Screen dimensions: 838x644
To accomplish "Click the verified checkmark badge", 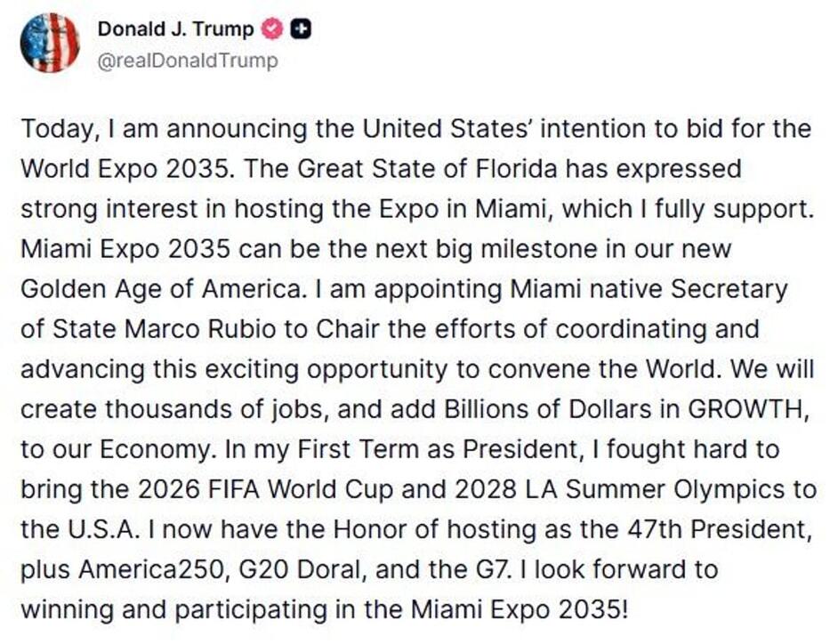I will (271, 29).
